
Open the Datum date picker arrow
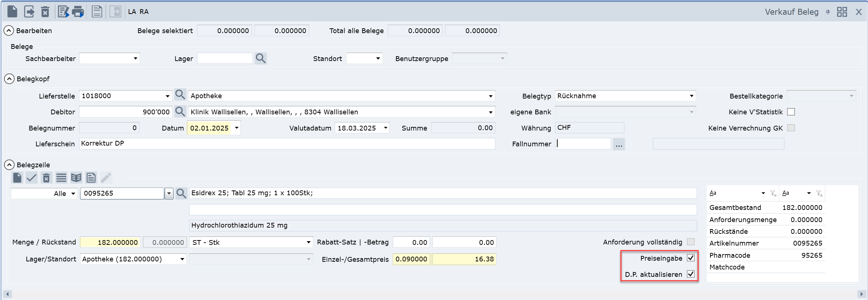pyautogui.click(x=237, y=128)
